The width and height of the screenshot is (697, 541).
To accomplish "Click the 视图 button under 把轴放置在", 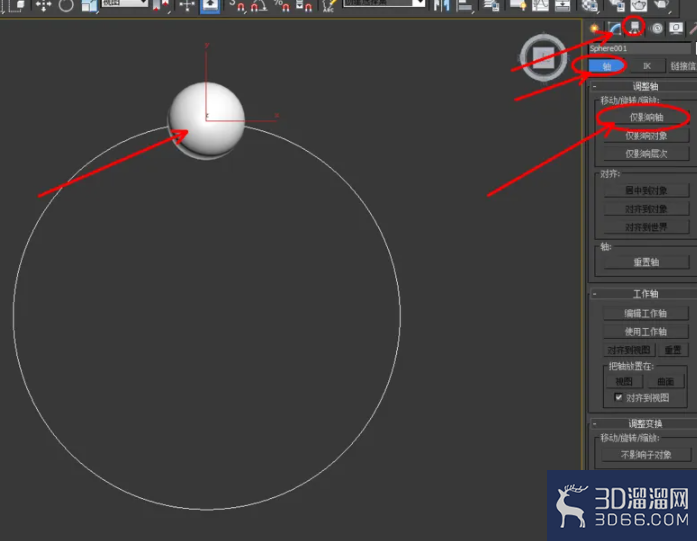I will [x=624, y=381].
